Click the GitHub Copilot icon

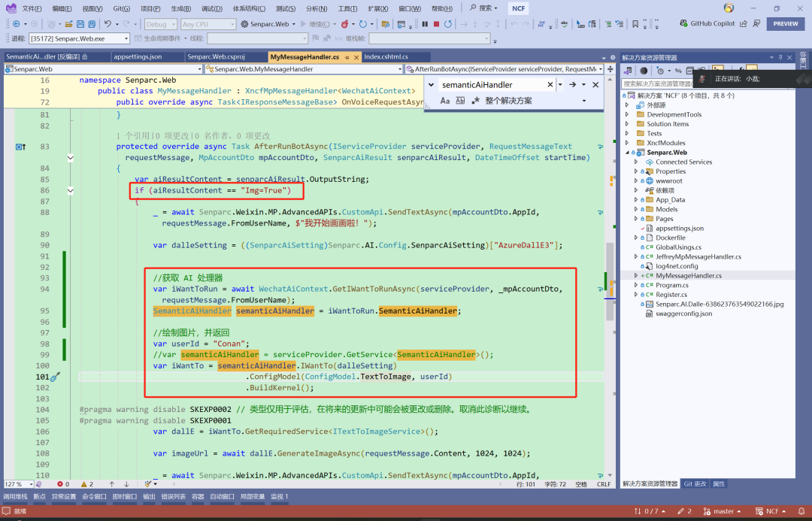coord(683,23)
